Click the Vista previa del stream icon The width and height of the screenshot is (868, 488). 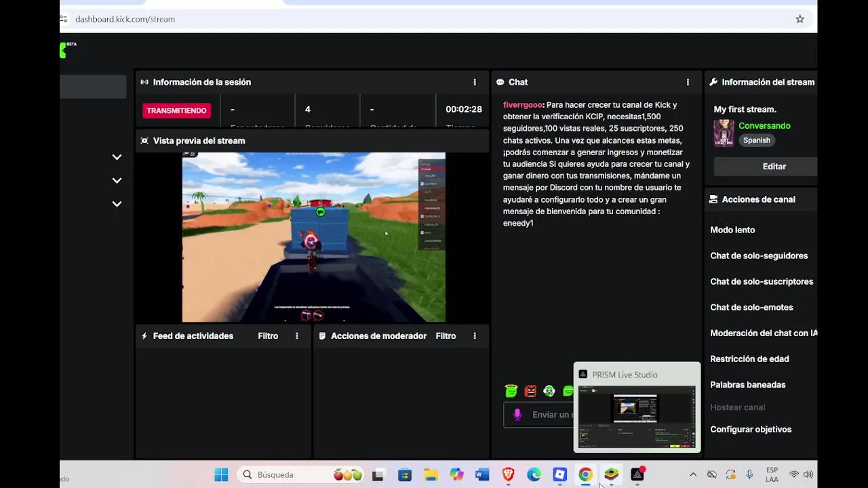(x=144, y=140)
